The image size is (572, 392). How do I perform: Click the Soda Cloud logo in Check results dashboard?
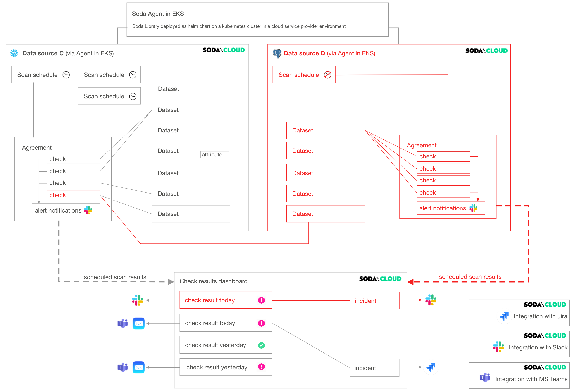pyautogui.click(x=380, y=279)
